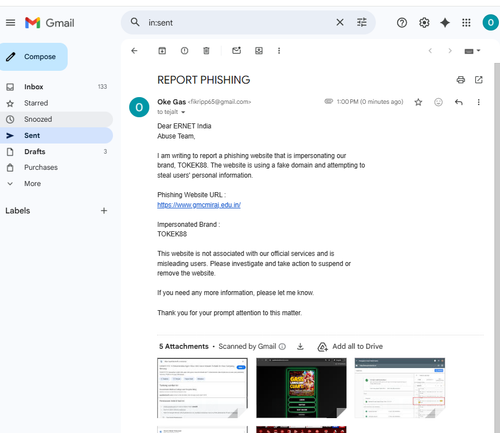This screenshot has height=433, width=500.
Task: Click the in:sent search field
Action: tap(237, 23)
